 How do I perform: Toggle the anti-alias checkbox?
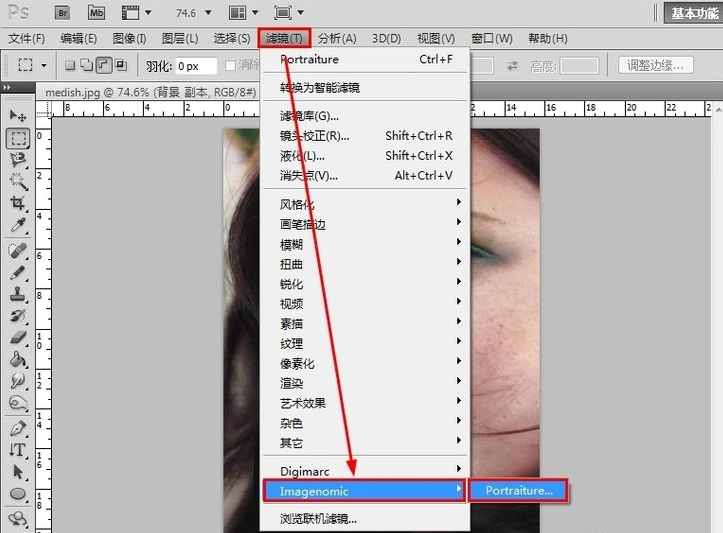tap(230, 65)
